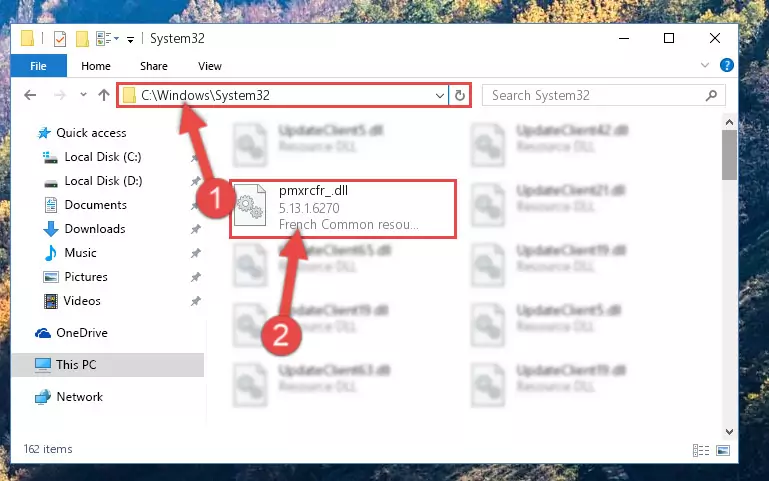The width and height of the screenshot is (769, 481).
Task: Go forward with the Forward arrow
Action: click(59, 95)
